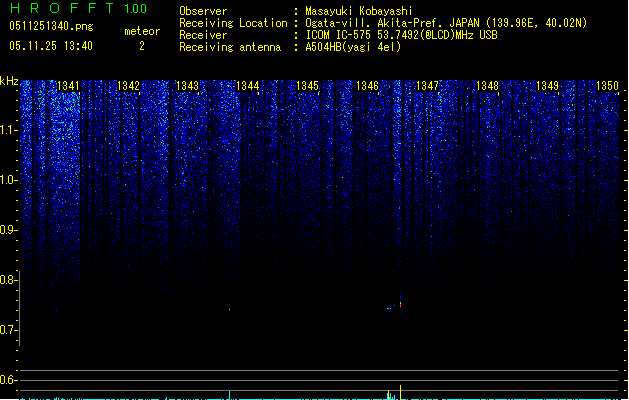Click the 1344 time marker

pos(248,85)
